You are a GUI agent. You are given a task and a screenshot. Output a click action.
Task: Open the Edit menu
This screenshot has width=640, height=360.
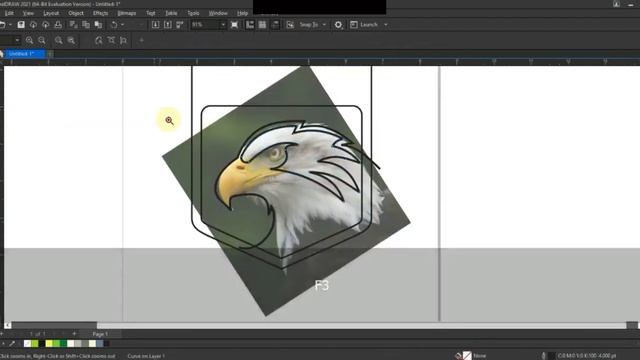[x=9, y=13]
